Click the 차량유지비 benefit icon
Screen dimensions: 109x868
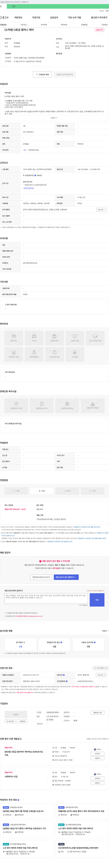pos(54,338)
